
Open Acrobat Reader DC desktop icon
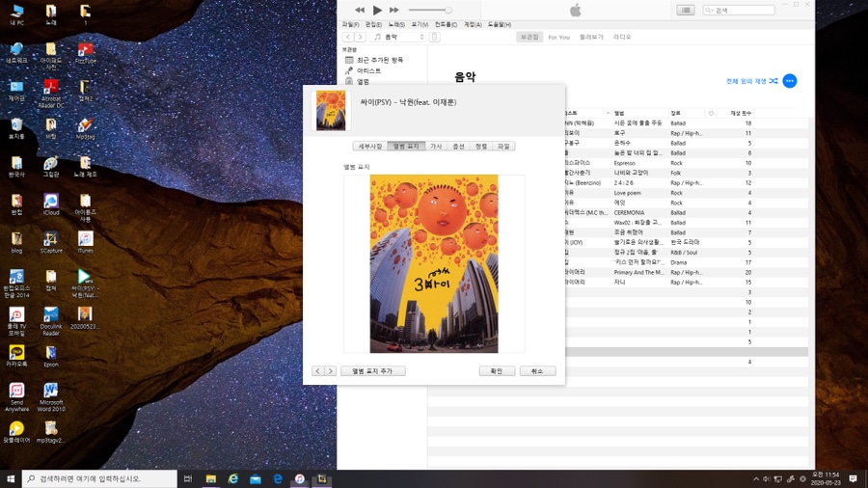(x=51, y=93)
